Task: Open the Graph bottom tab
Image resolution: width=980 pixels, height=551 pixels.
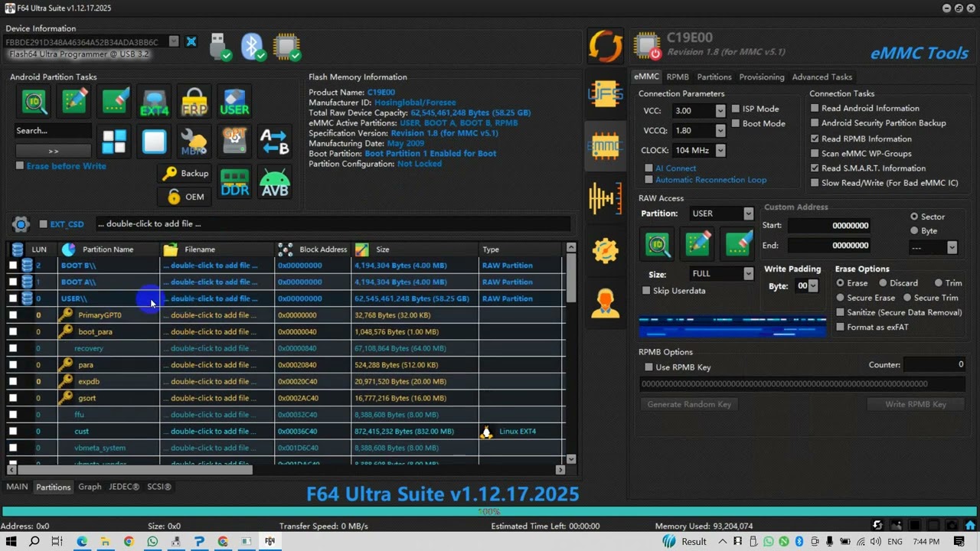Action: pyautogui.click(x=90, y=487)
